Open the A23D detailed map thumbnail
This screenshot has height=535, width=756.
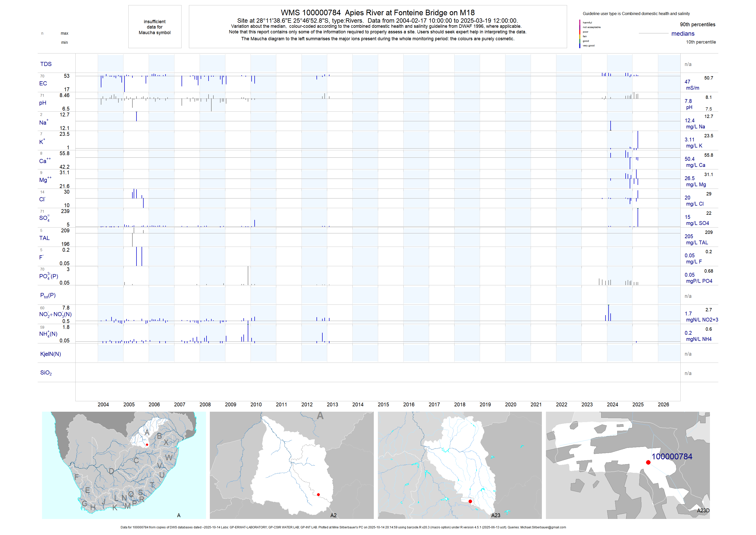point(628,465)
